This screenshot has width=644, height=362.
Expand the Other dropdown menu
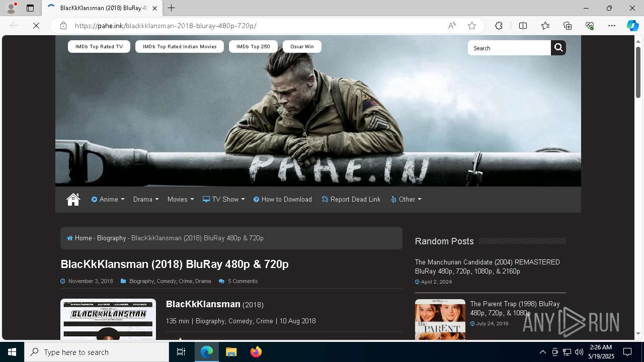click(x=406, y=200)
